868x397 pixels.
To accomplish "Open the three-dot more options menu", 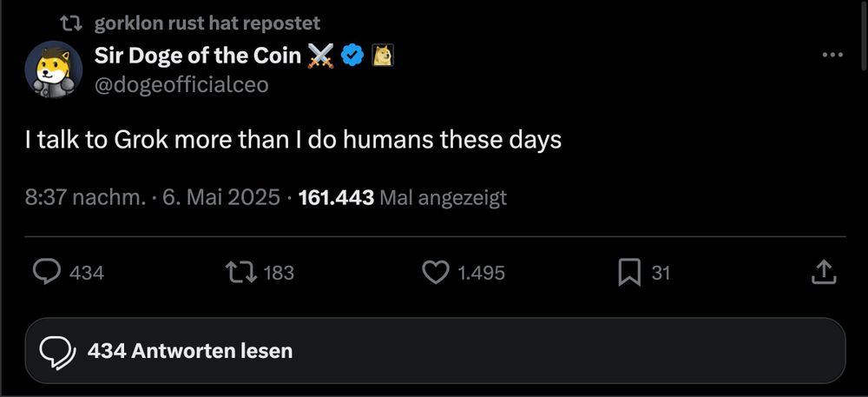I will click(x=832, y=55).
